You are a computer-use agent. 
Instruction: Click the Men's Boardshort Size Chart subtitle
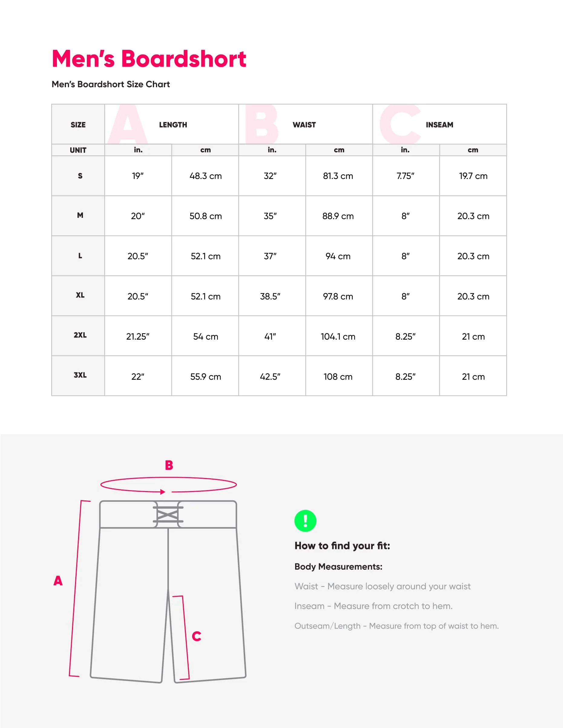110,84
